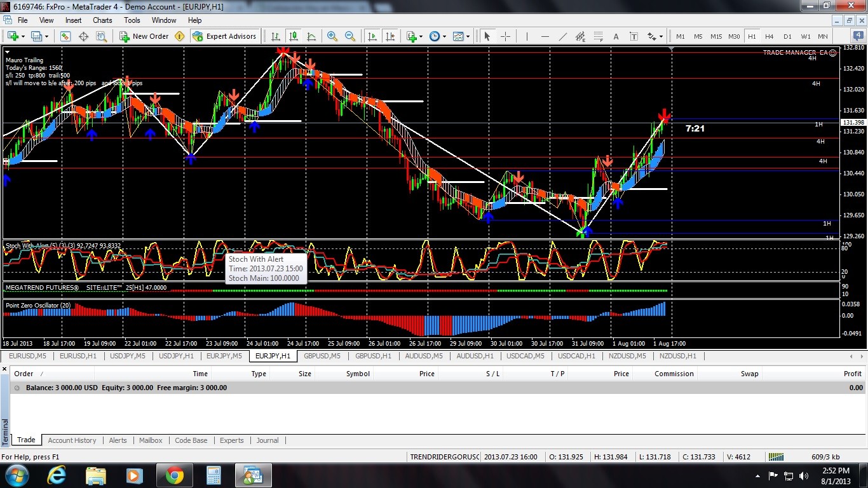This screenshot has width=868, height=488.
Task: Toggle chart shift
Action: [x=390, y=36]
